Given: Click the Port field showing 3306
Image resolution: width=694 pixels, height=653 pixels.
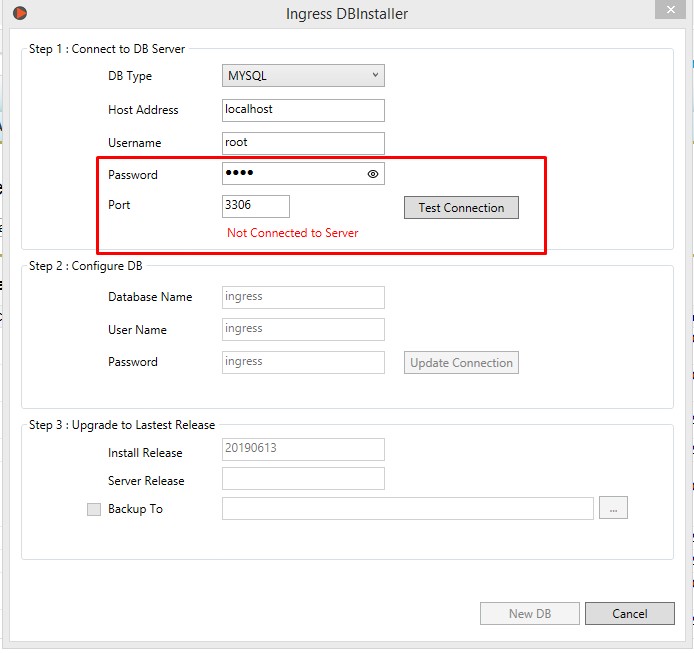Looking at the screenshot, I should click(x=256, y=206).
